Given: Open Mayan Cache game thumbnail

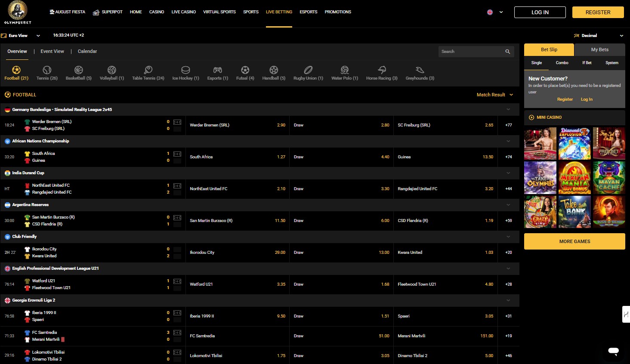Looking at the screenshot, I should (609, 178).
